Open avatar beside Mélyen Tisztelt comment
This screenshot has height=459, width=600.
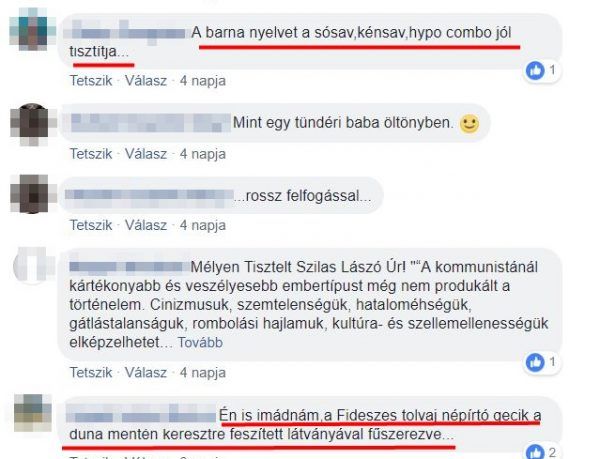32,266
